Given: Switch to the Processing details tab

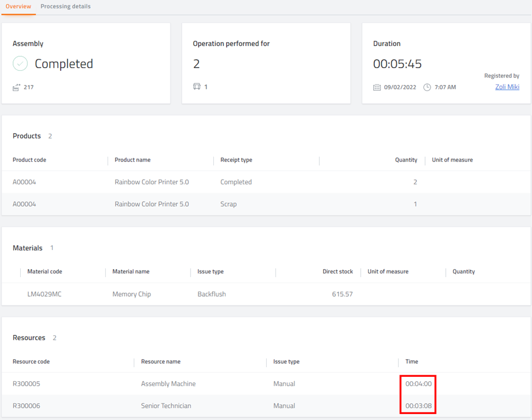Looking at the screenshot, I should [65, 7].
